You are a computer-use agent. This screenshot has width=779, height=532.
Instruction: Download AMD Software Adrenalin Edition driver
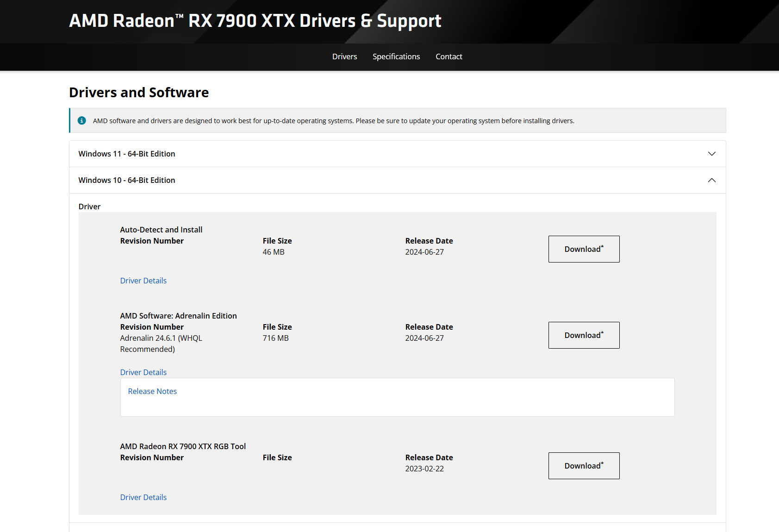[x=584, y=335]
